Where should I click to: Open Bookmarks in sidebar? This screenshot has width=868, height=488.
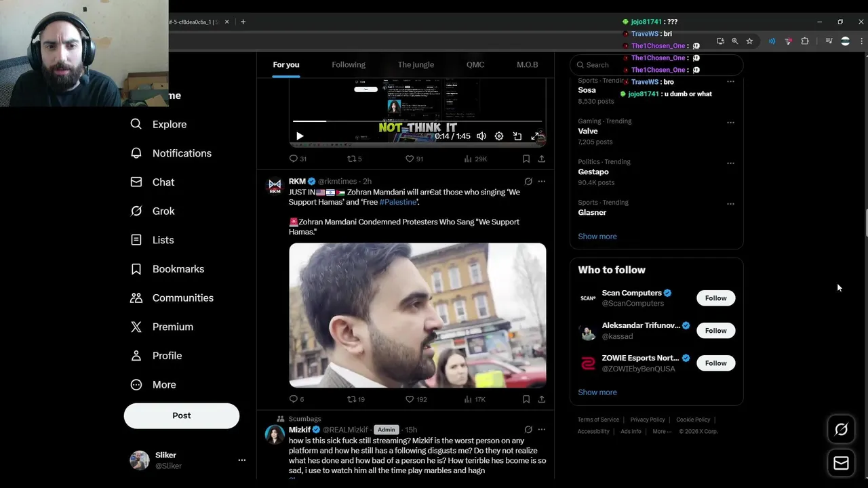coord(167,269)
